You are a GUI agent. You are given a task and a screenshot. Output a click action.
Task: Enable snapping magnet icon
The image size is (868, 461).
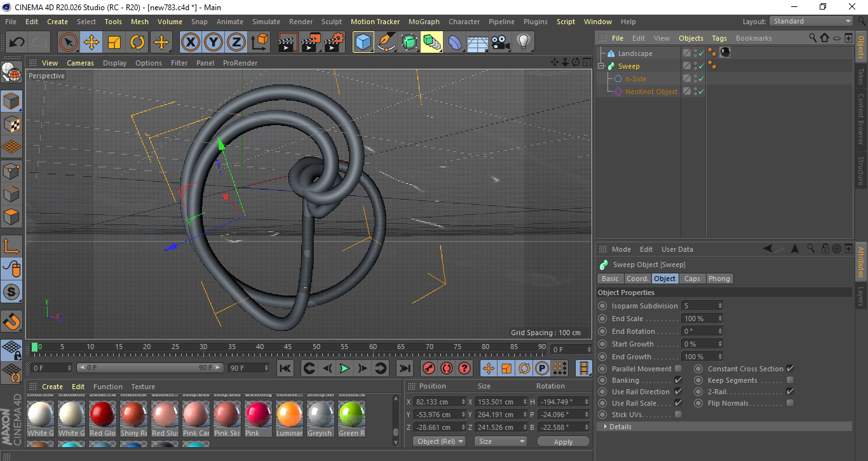[x=11, y=322]
